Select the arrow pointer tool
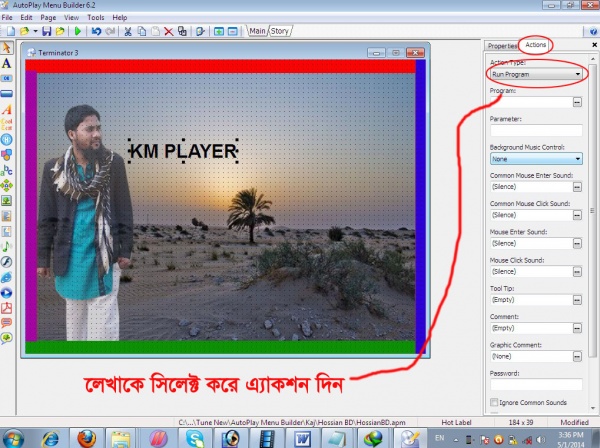This screenshot has height=448, width=600. coord(7,48)
